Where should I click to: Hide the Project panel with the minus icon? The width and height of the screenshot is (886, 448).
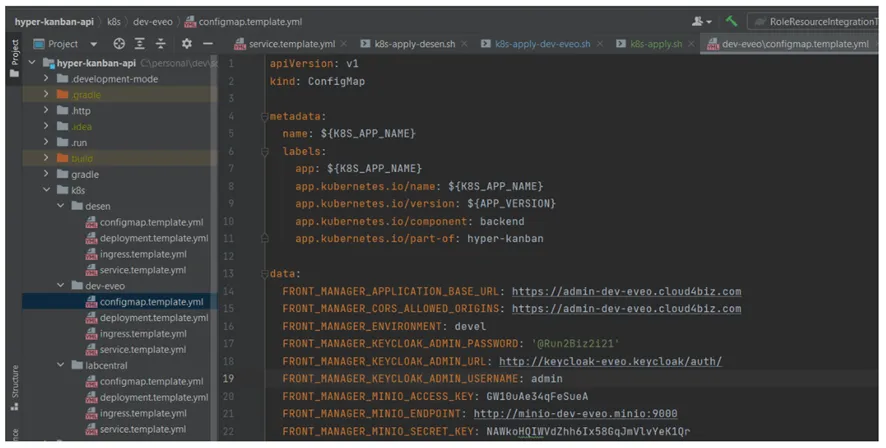(208, 44)
